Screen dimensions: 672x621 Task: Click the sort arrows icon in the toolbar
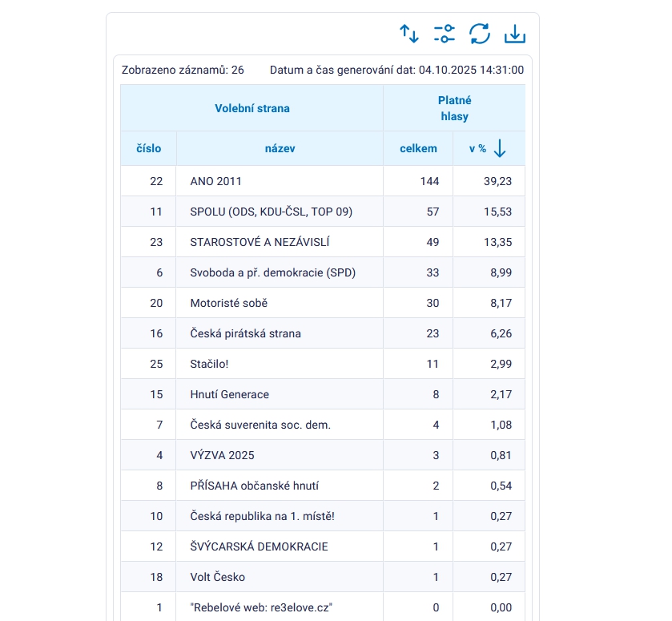click(x=409, y=34)
